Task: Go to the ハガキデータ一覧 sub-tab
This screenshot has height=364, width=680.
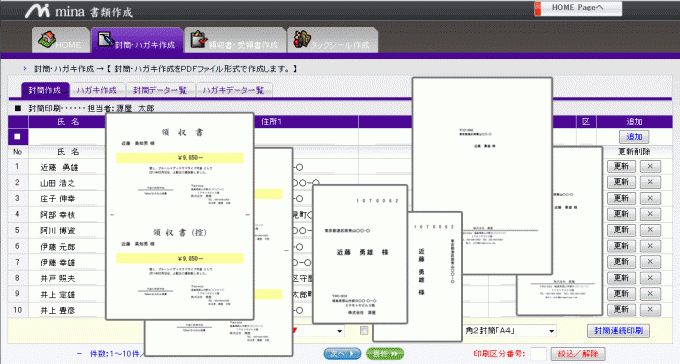Action: (x=234, y=90)
